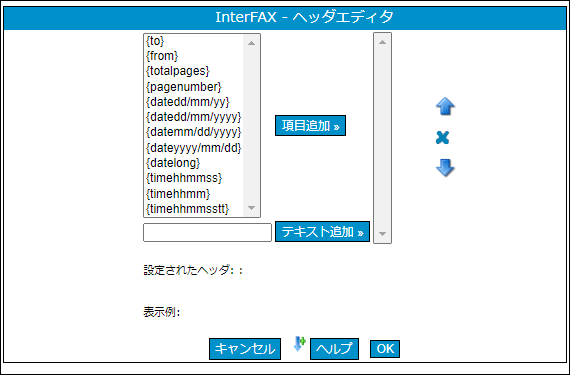Screen dimensions: 570x375
Task: Focus the custom text input field
Action: point(208,233)
